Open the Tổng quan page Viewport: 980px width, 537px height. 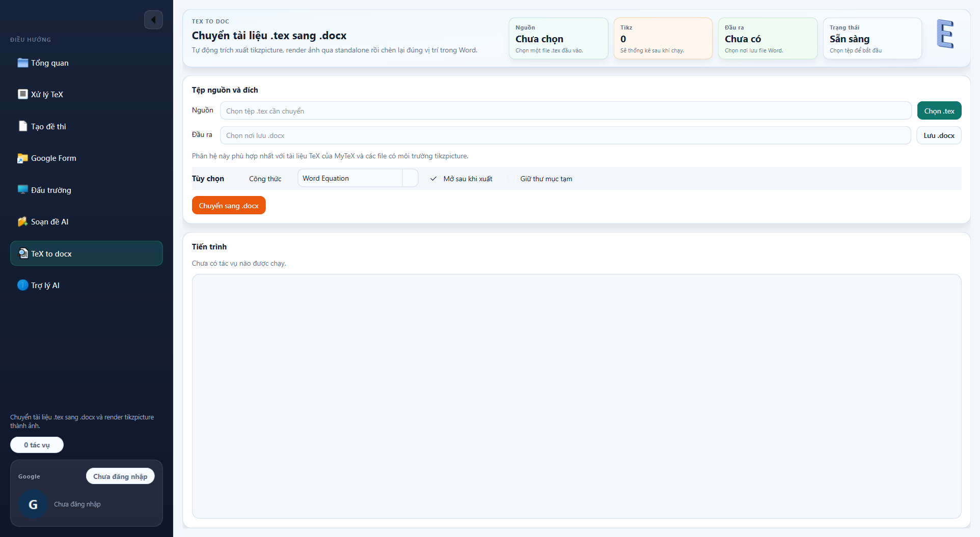87,63
